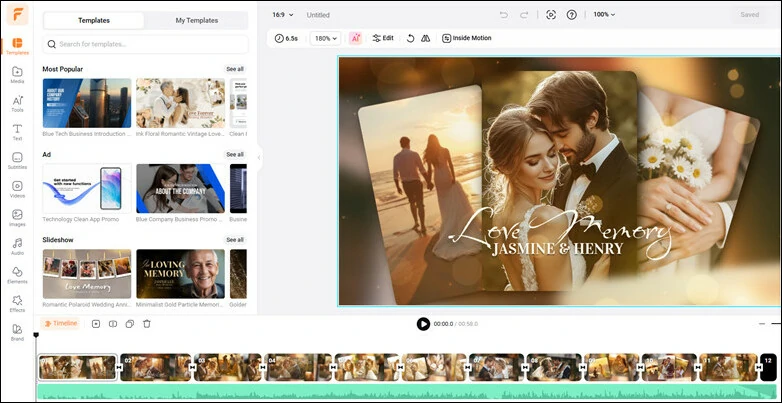Open the Audio sidebar panel

pos(17,246)
